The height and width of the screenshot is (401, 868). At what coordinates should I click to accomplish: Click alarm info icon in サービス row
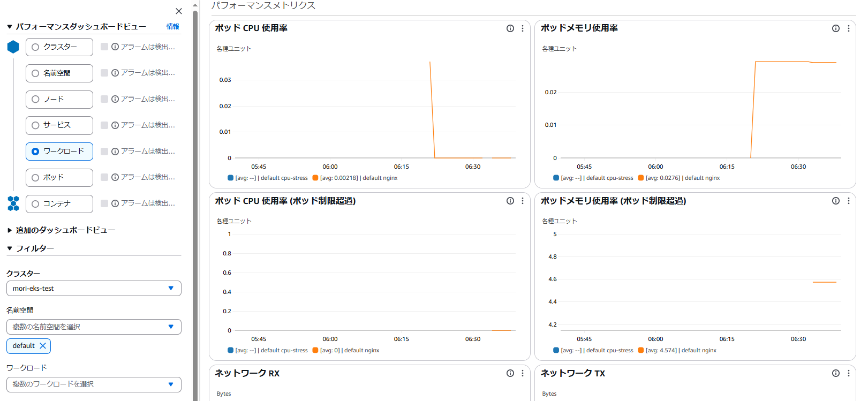pos(115,125)
